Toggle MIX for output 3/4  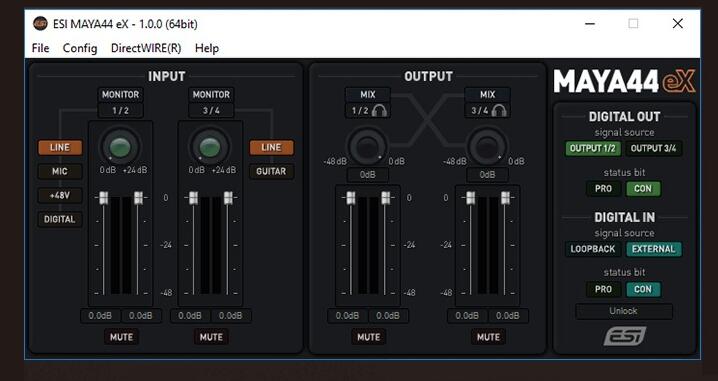click(x=488, y=95)
